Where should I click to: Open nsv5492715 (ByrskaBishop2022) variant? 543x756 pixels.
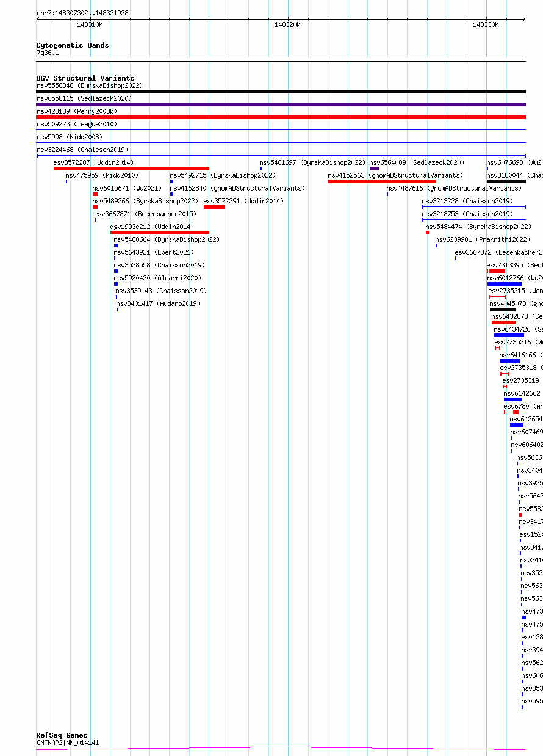click(223, 175)
